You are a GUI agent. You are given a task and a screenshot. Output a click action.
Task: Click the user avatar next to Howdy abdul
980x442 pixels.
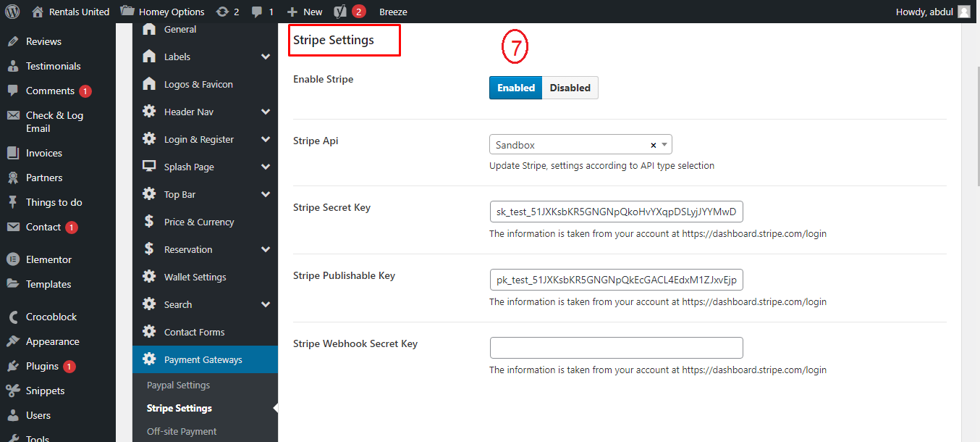point(963,12)
